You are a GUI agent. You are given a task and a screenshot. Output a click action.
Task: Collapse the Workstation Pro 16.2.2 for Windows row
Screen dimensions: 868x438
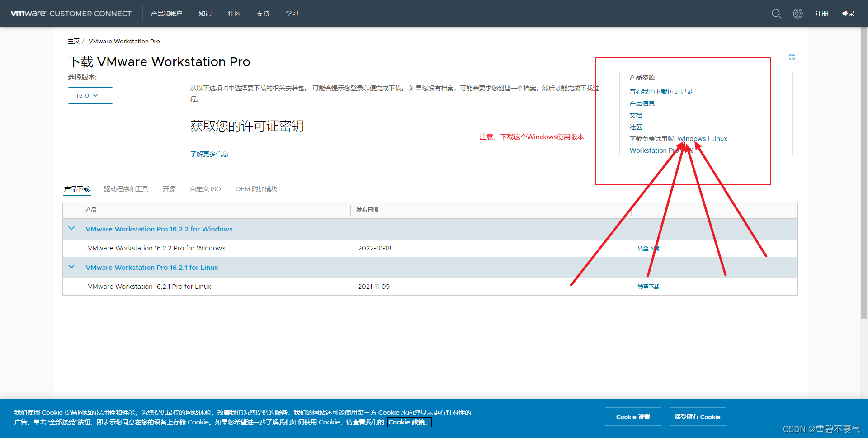71,229
